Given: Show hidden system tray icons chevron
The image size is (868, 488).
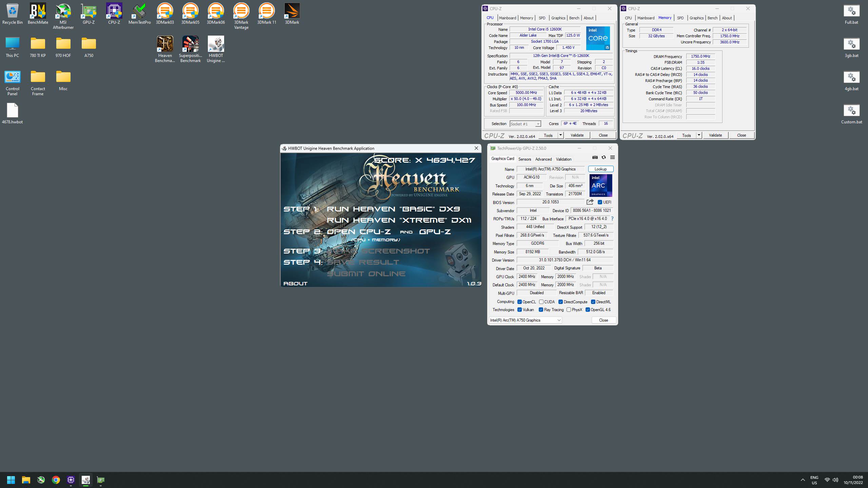Looking at the screenshot, I should [803, 480].
